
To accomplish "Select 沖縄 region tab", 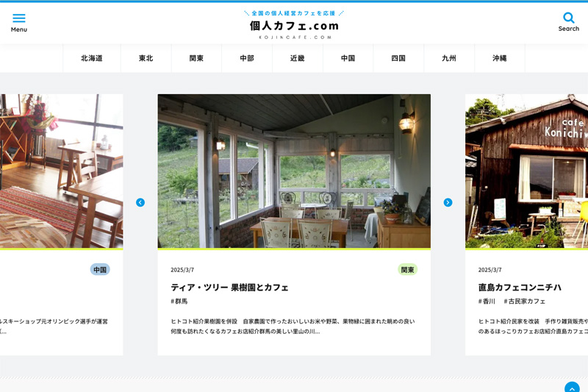I will (500, 58).
